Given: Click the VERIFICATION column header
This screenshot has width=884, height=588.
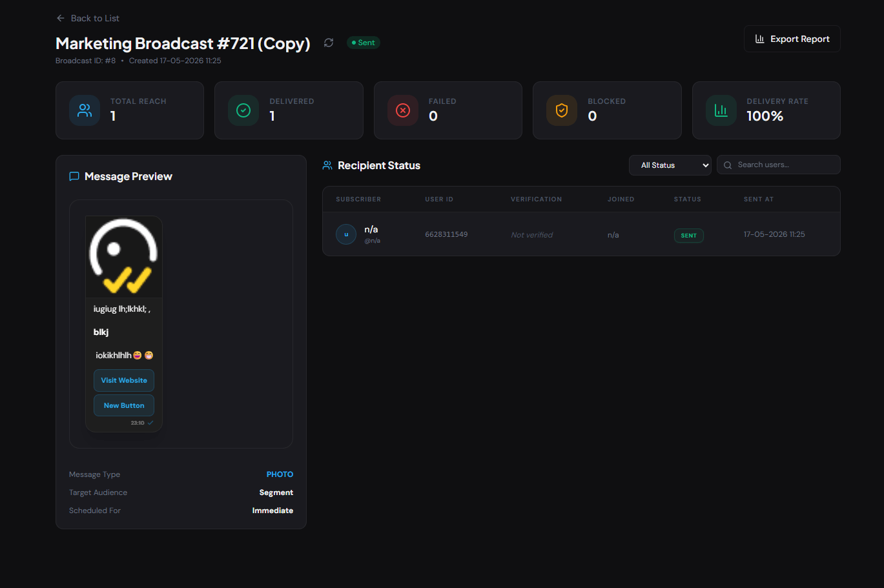Looking at the screenshot, I should [536, 199].
